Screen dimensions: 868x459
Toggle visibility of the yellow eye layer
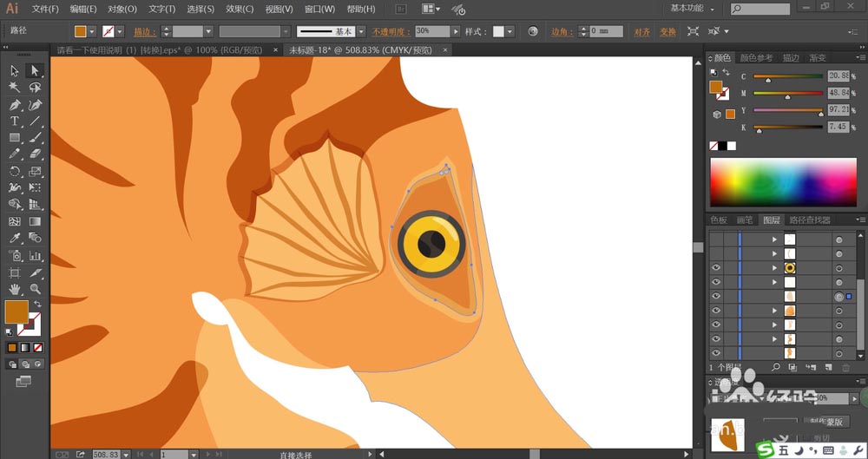tap(716, 268)
